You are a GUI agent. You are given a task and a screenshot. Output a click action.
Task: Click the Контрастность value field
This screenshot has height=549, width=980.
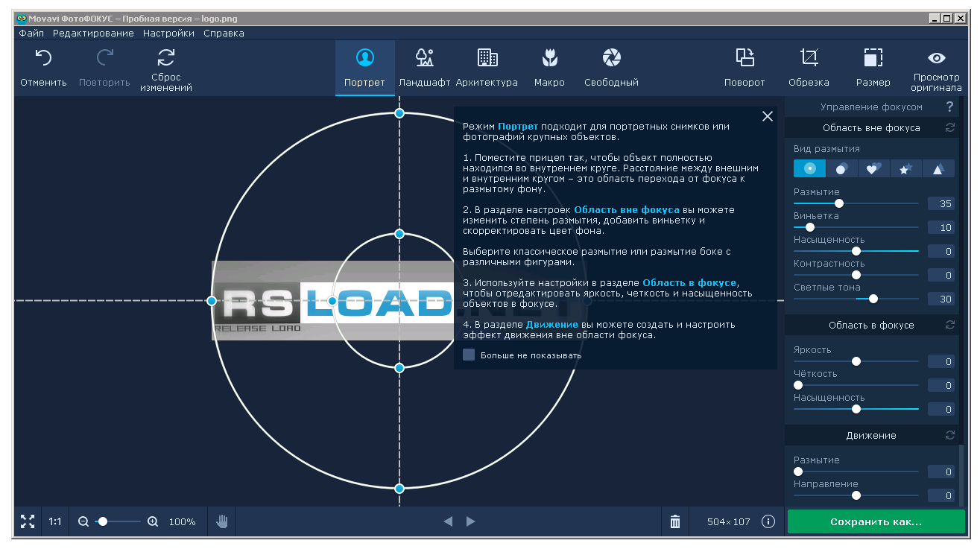[941, 276]
